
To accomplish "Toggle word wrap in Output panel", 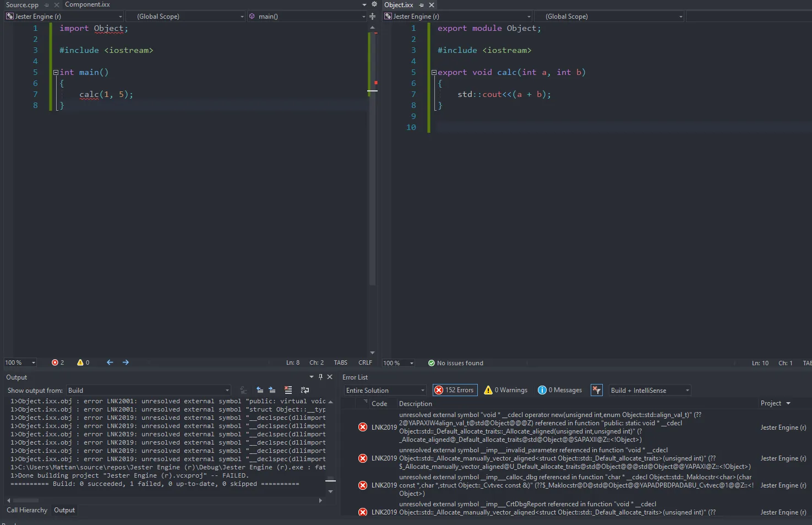I will click(305, 390).
